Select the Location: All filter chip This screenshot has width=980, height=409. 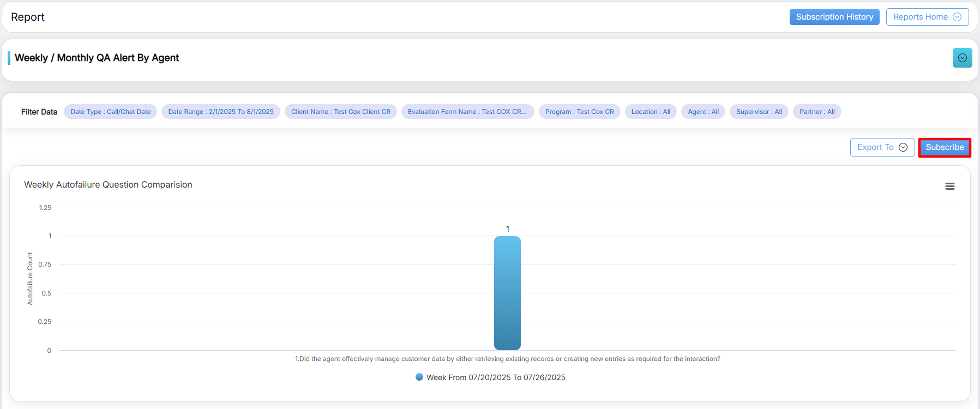pyautogui.click(x=651, y=112)
